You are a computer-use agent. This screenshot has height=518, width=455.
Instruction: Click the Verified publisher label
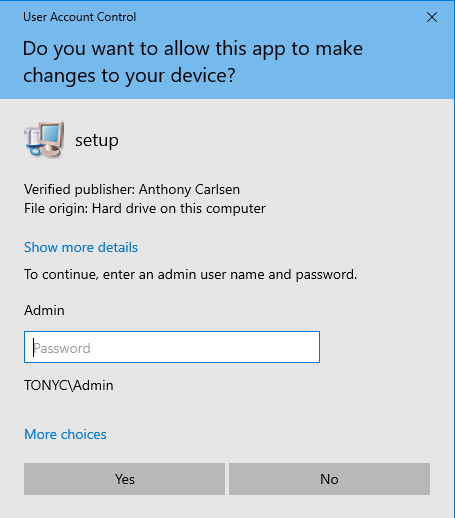click(80, 189)
